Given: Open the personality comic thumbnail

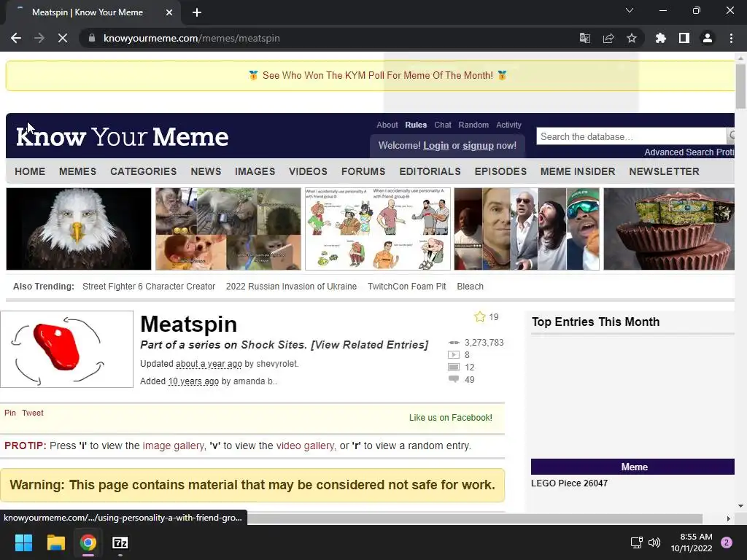Looking at the screenshot, I should coord(377,229).
